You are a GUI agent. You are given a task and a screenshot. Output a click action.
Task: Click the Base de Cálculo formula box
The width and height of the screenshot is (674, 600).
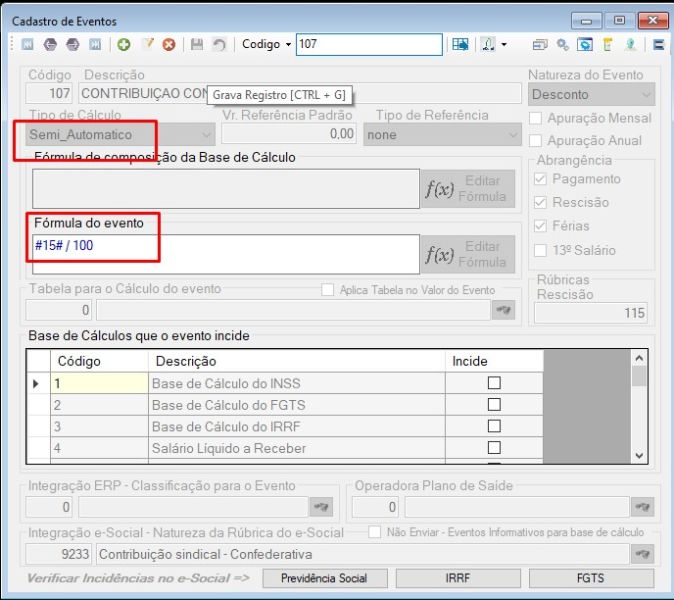(226, 189)
